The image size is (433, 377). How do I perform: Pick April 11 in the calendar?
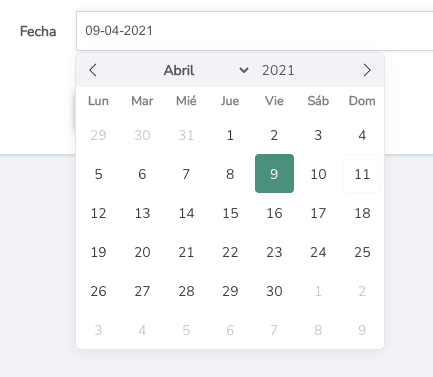pyautogui.click(x=362, y=173)
